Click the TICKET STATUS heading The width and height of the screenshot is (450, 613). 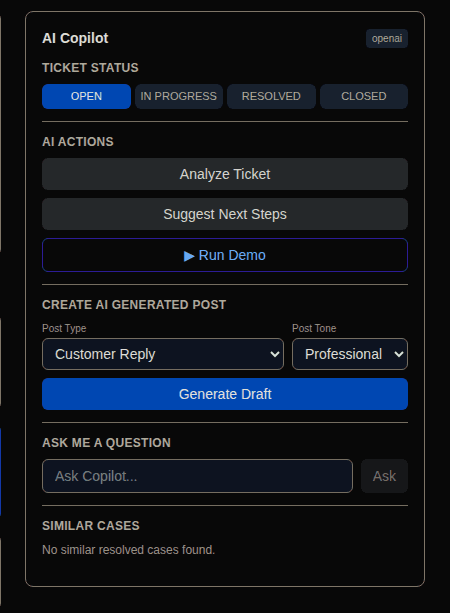(x=90, y=68)
